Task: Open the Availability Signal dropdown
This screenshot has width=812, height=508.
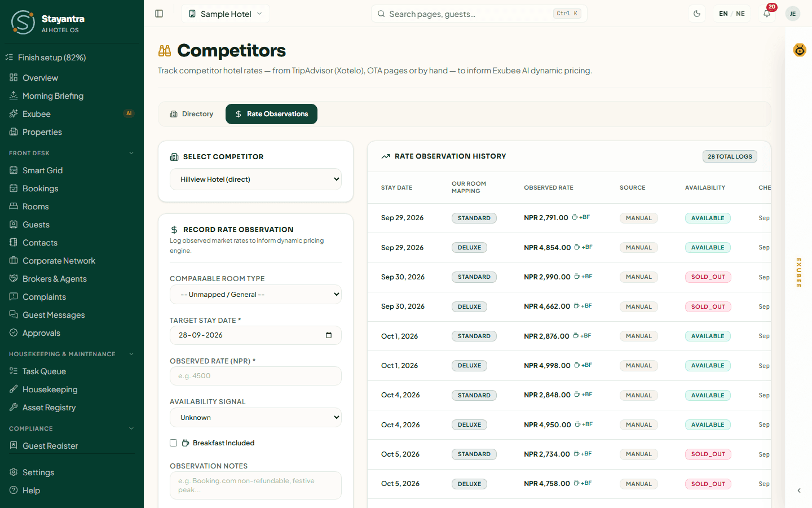Action: pyautogui.click(x=255, y=418)
